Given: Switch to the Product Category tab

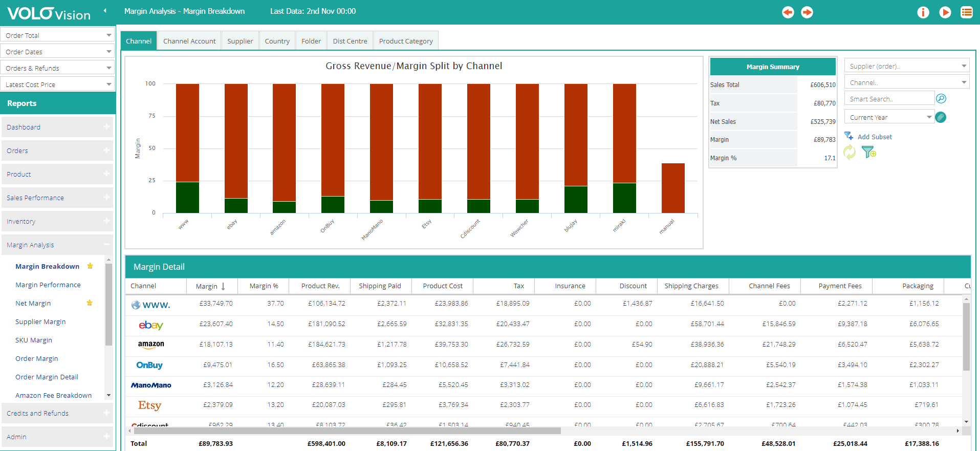Looking at the screenshot, I should (406, 41).
